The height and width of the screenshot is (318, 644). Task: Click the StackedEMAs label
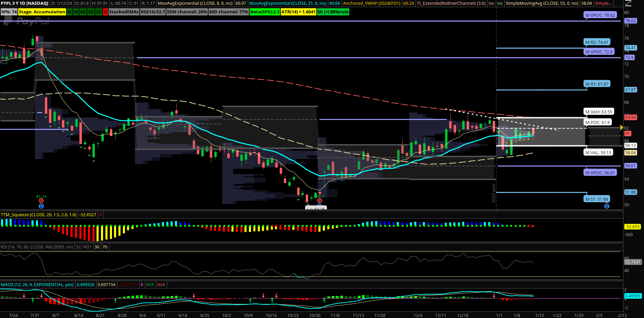coord(124,12)
